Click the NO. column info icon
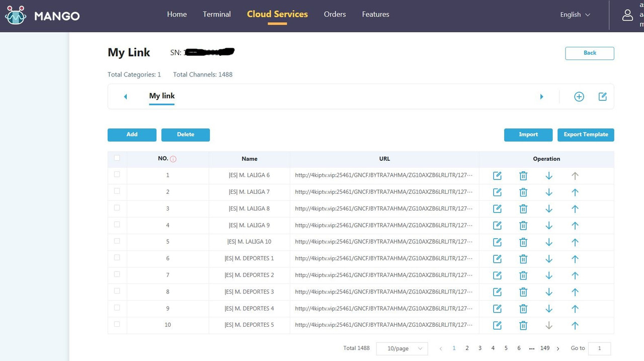 (x=173, y=159)
